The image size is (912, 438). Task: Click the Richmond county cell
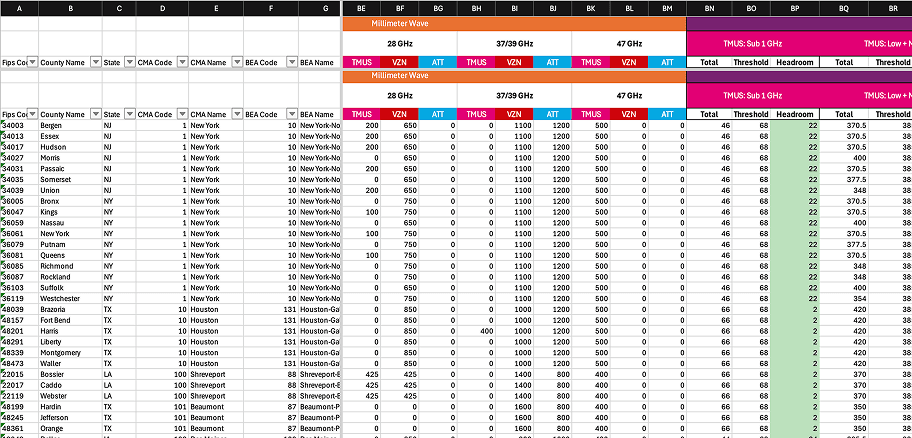click(x=70, y=266)
